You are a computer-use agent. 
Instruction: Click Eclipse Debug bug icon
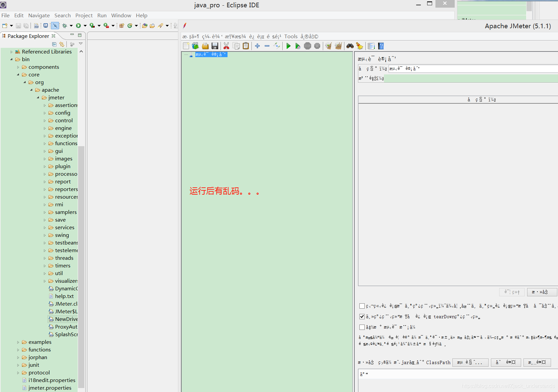click(65, 26)
